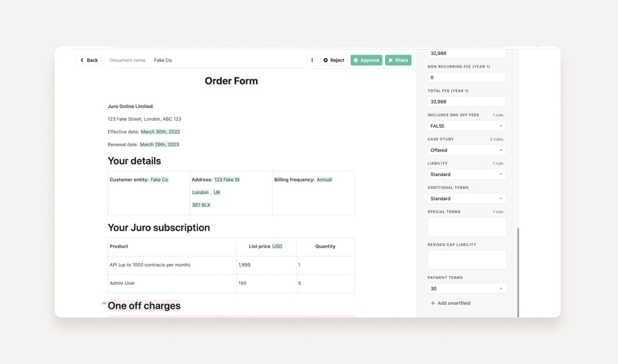
Task: Click the postcode SE1 9LX
Action: click(x=201, y=205)
